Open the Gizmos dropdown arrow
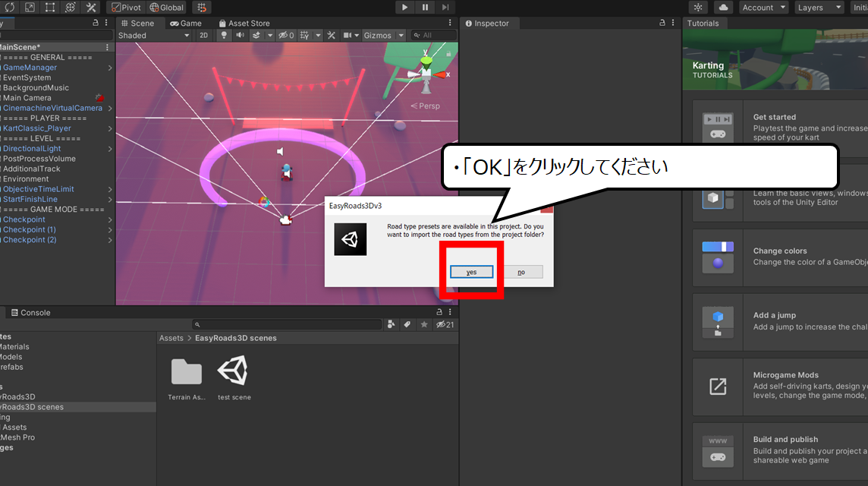Image resolution: width=868 pixels, height=486 pixels. [x=401, y=35]
